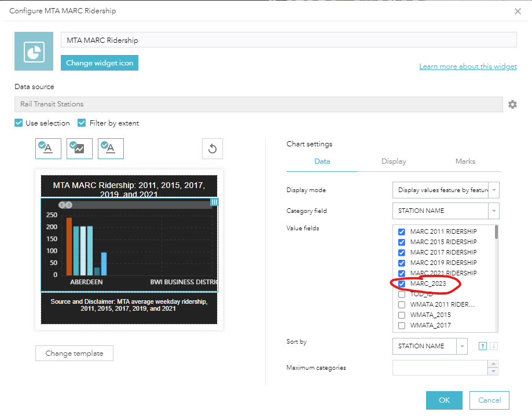Sort descending with down arrow icon

click(x=494, y=346)
